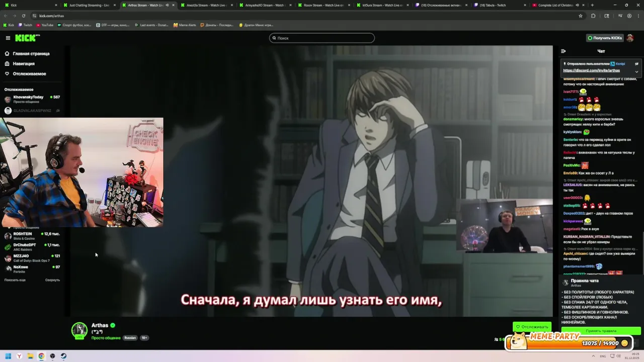
Task: Open the Донаты - Последн... bookmark
Action: coord(217,25)
